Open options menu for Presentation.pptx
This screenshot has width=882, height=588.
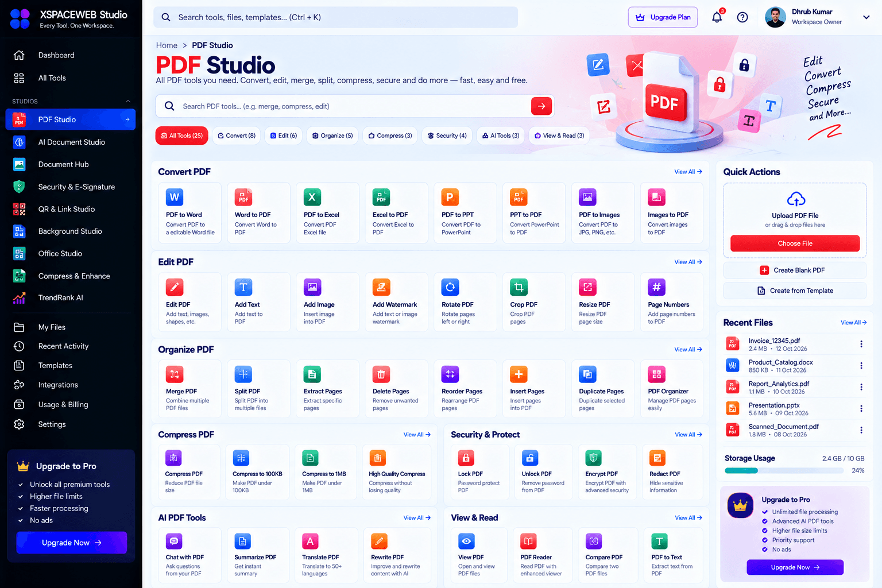click(861, 409)
